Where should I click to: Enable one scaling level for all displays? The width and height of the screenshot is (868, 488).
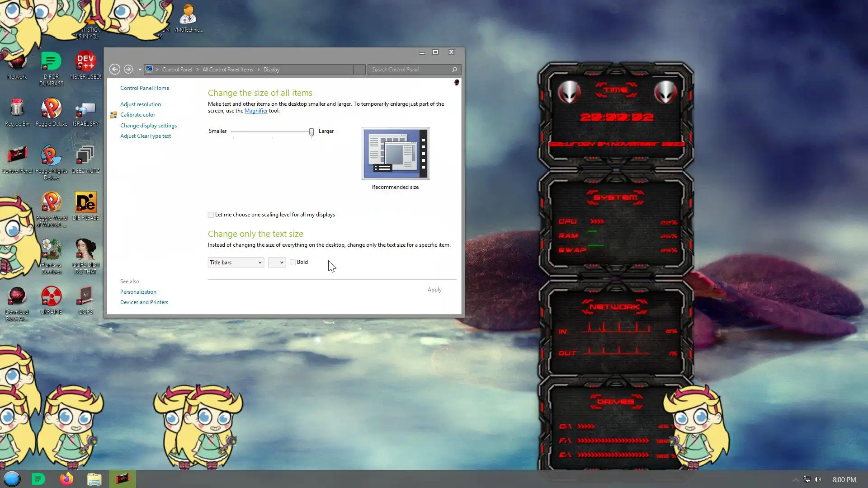[211, 215]
